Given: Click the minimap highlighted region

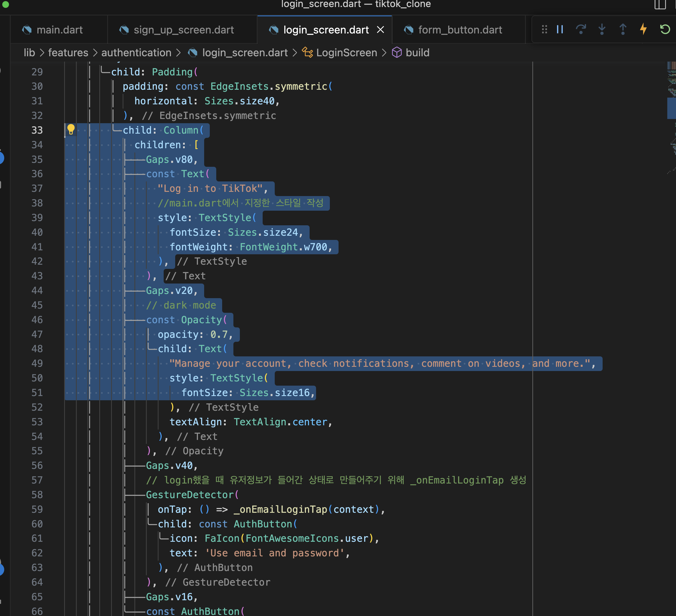Looking at the screenshot, I should coord(671,108).
